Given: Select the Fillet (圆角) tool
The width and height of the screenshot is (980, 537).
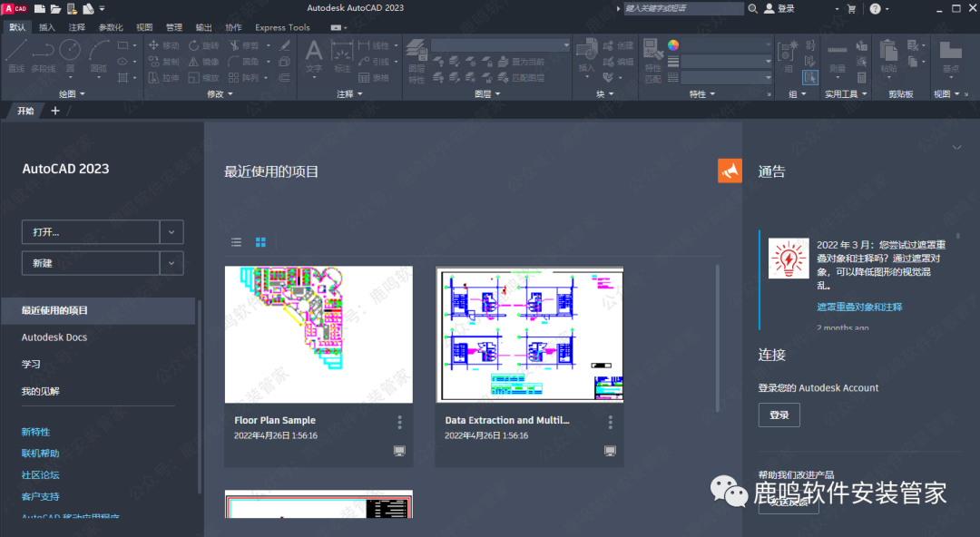Looking at the screenshot, I should point(244,62).
